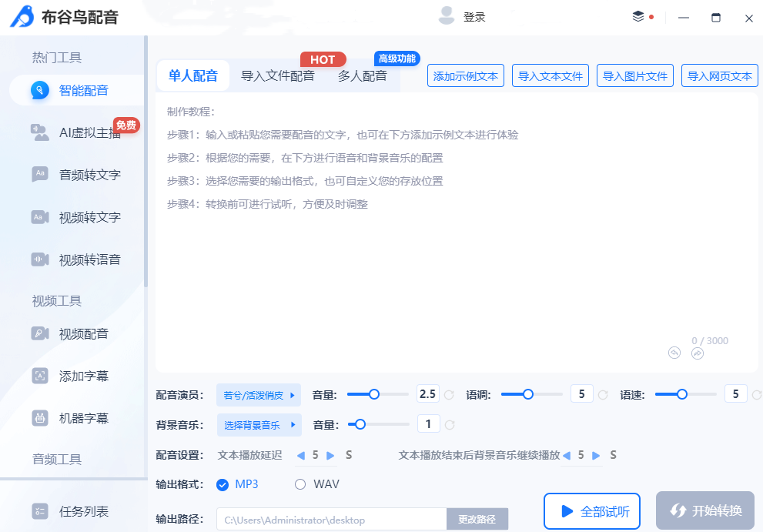This screenshot has width=763, height=532.
Task: Select the WAV output format
Action: [300, 484]
